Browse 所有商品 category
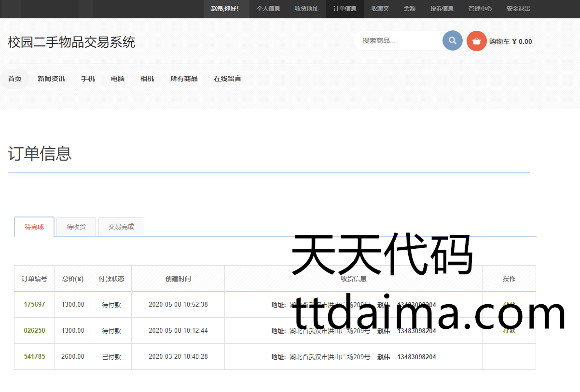The height and width of the screenshot is (392, 580). 184,79
